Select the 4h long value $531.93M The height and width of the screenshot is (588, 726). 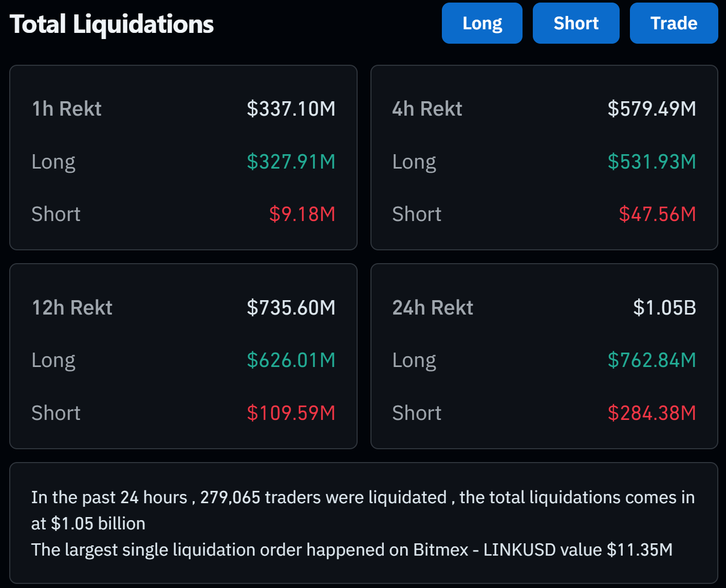[651, 162]
